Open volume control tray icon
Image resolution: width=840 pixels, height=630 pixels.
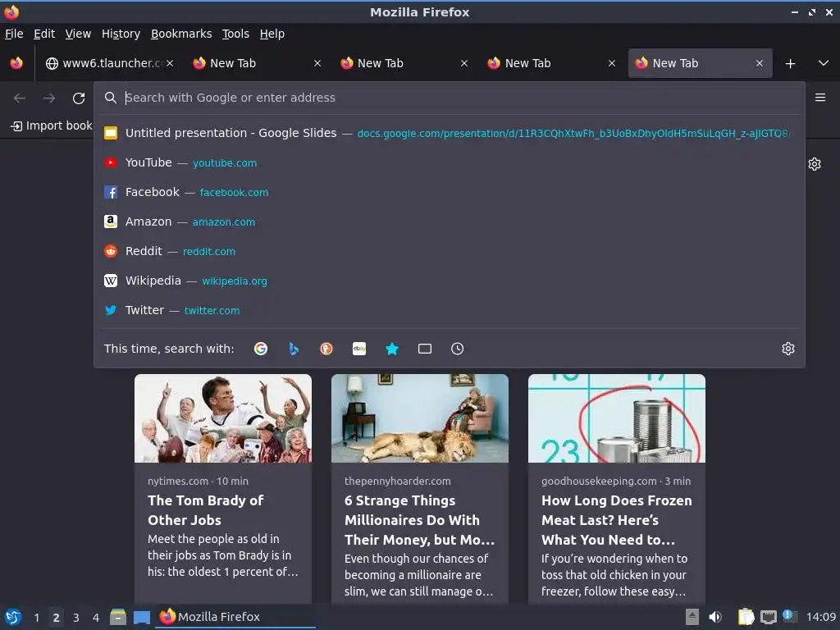[x=715, y=617]
